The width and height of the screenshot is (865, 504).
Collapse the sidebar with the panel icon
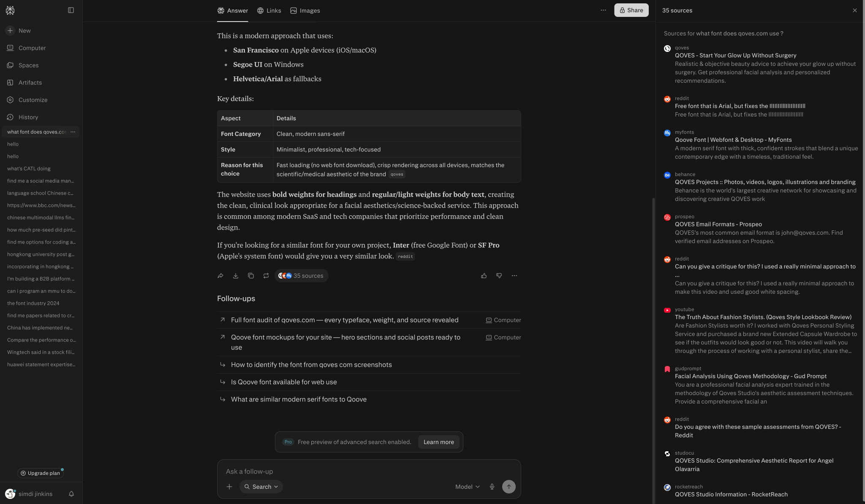(71, 10)
